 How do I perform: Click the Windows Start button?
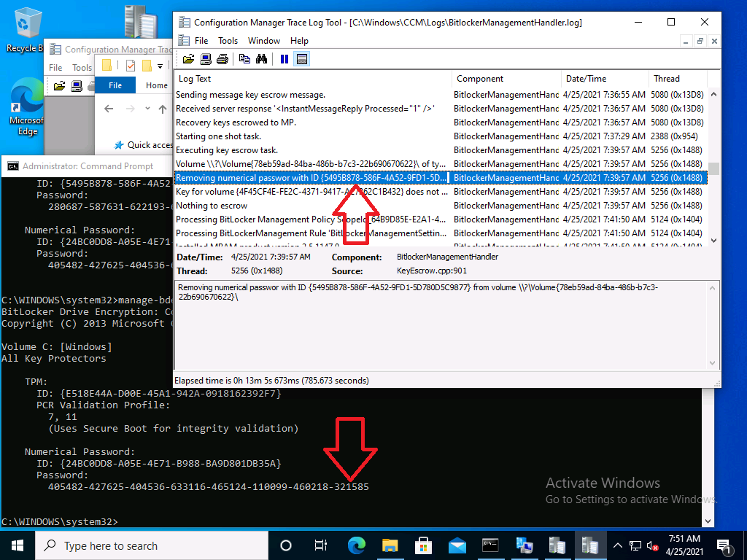click(18, 545)
